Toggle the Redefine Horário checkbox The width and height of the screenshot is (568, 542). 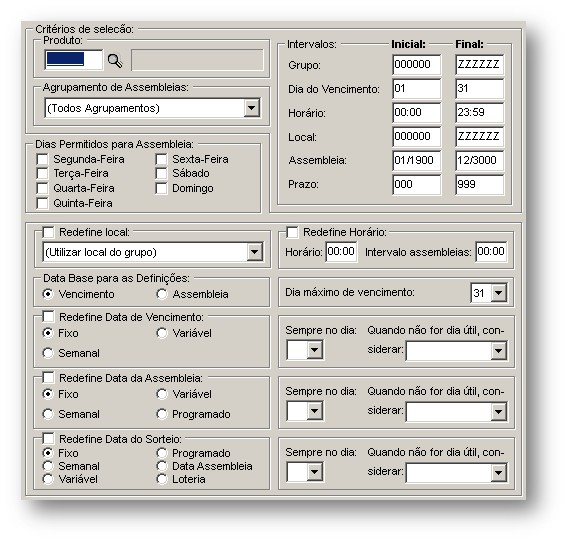tap(292, 232)
